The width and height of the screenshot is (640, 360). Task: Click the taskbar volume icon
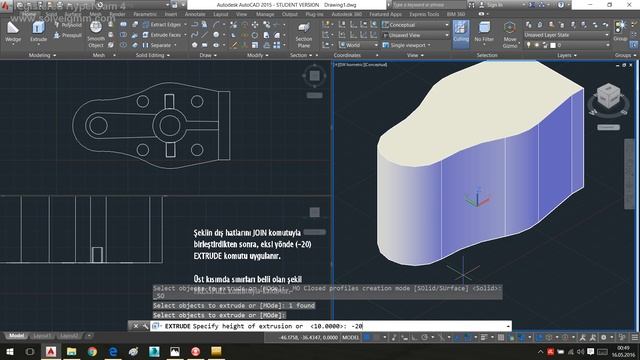coord(580,351)
